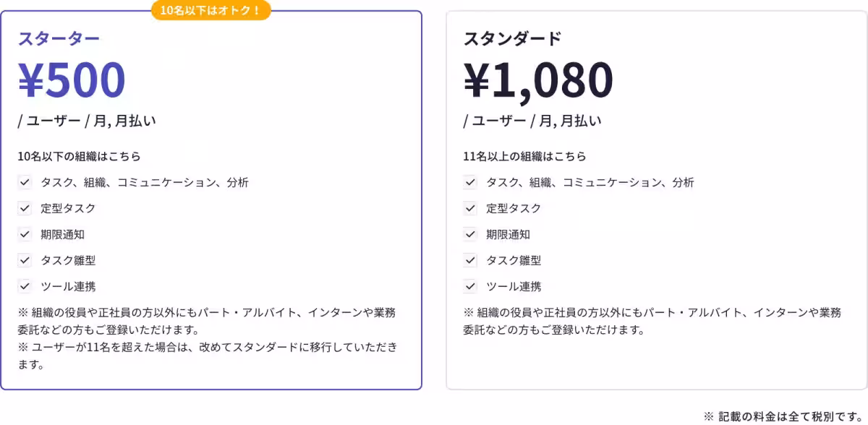Click the Standard plan's ツール連携 checkmark
Viewport: 868px width, 425px height.
471,286
